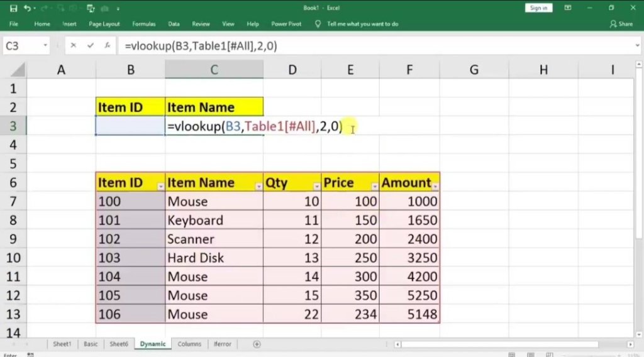This screenshot has width=644, height=357.
Task: Switch to the Columns sheet tab
Action: pyautogui.click(x=189, y=344)
